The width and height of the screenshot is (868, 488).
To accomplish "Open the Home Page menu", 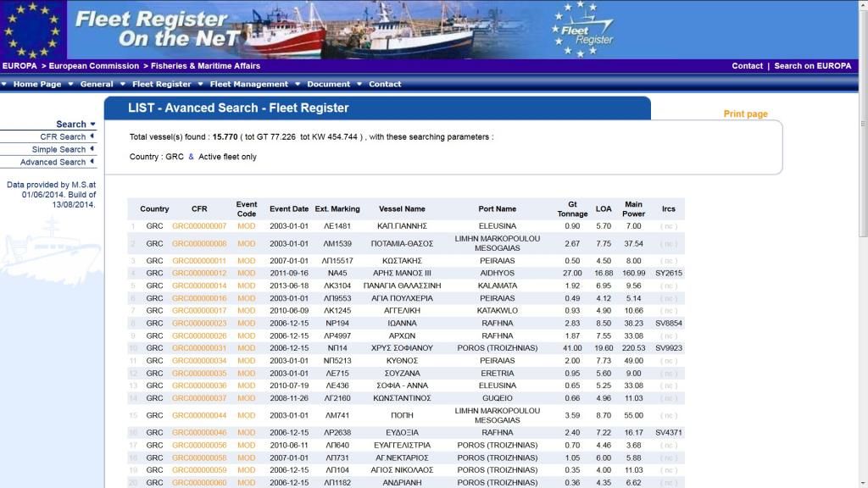I will (x=36, y=84).
